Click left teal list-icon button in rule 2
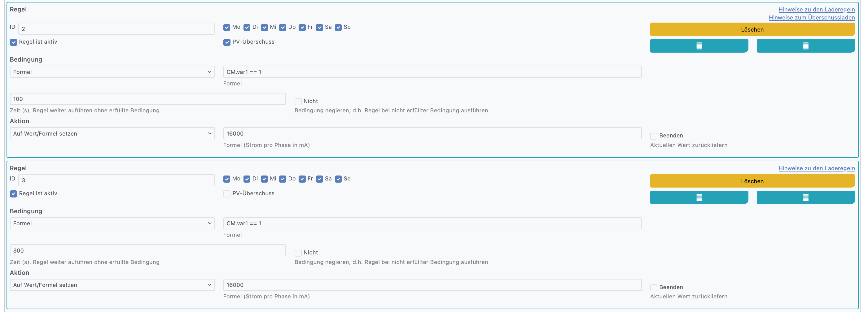 click(699, 46)
